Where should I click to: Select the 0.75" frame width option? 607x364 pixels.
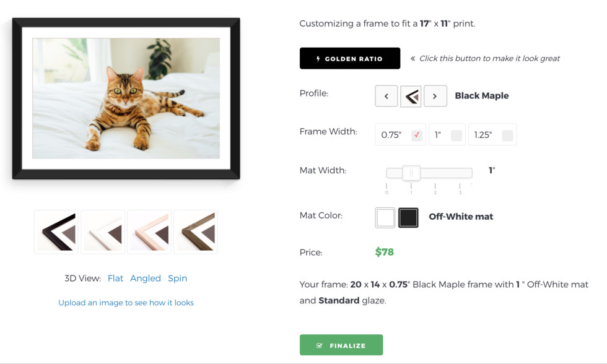(x=401, y=134)
